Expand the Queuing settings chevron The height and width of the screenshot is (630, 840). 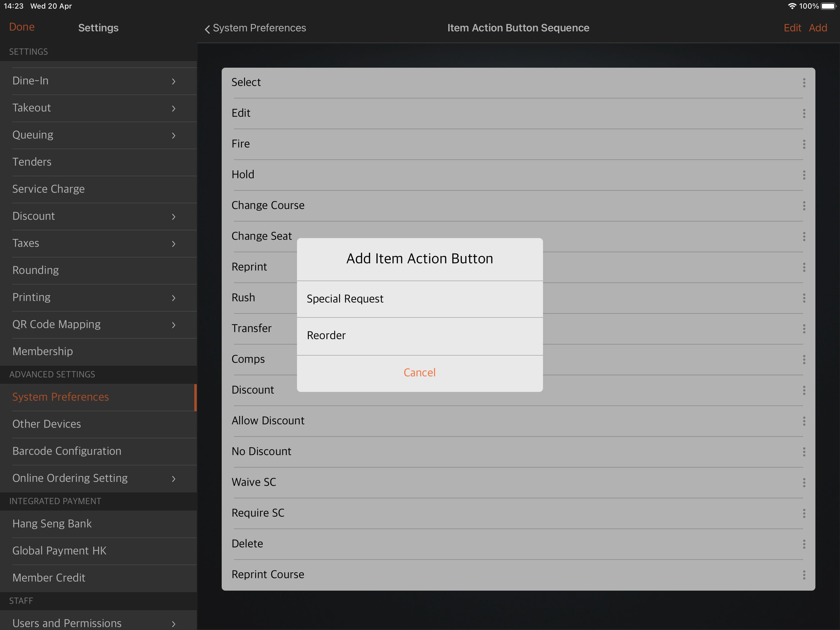click(173, 135)
